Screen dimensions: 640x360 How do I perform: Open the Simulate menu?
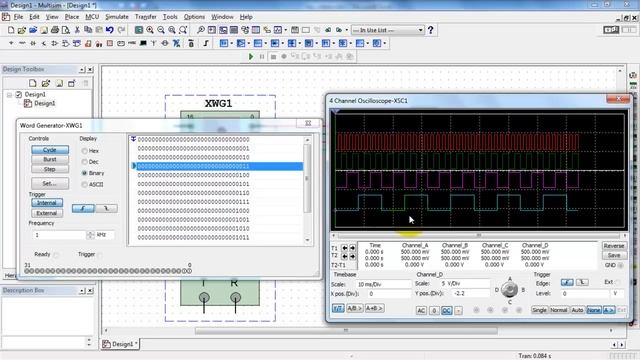pos(117,17)
